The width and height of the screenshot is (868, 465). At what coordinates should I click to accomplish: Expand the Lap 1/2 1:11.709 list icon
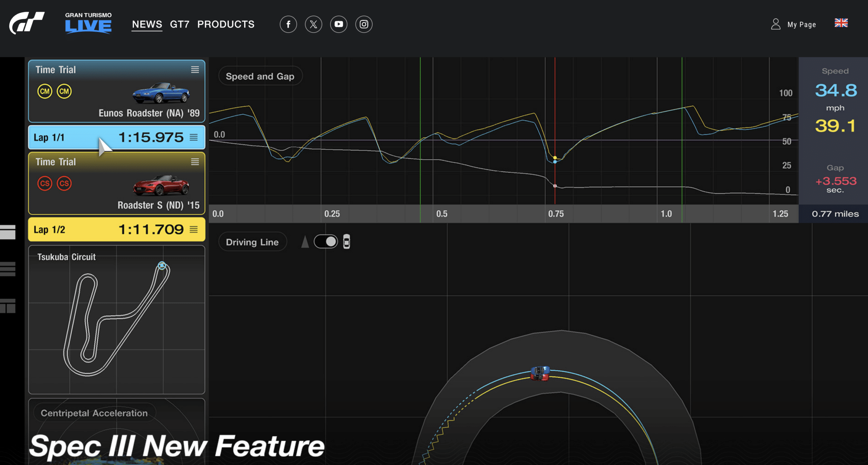(194, 230)
